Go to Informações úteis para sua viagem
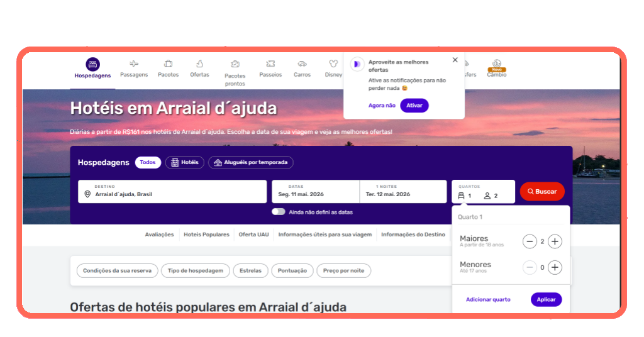Screen dimensions: 644x337 tap(325, 235)
